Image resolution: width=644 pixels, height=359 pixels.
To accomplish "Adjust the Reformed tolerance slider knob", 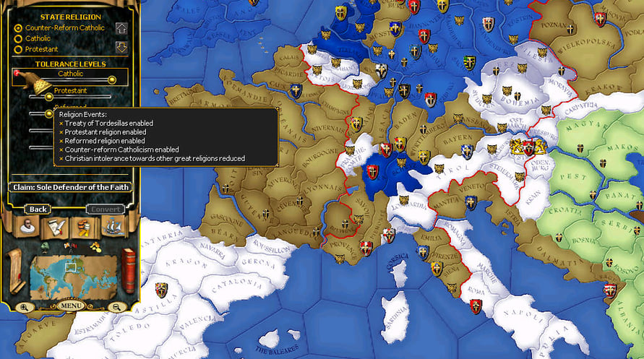I will point(48,113).
